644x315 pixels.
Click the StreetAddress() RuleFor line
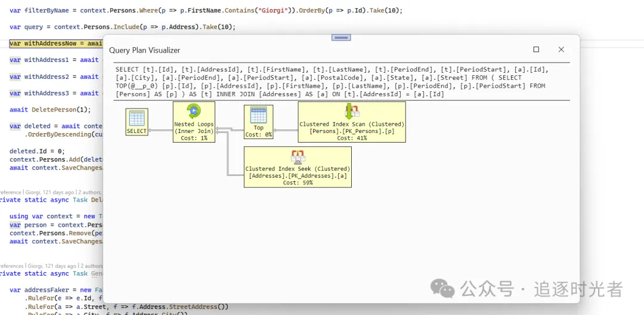(x=126, y=307)
